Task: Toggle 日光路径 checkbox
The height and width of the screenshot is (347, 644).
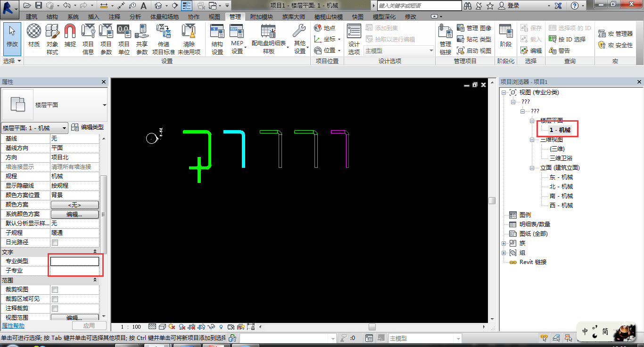Action: coord(55,242)
